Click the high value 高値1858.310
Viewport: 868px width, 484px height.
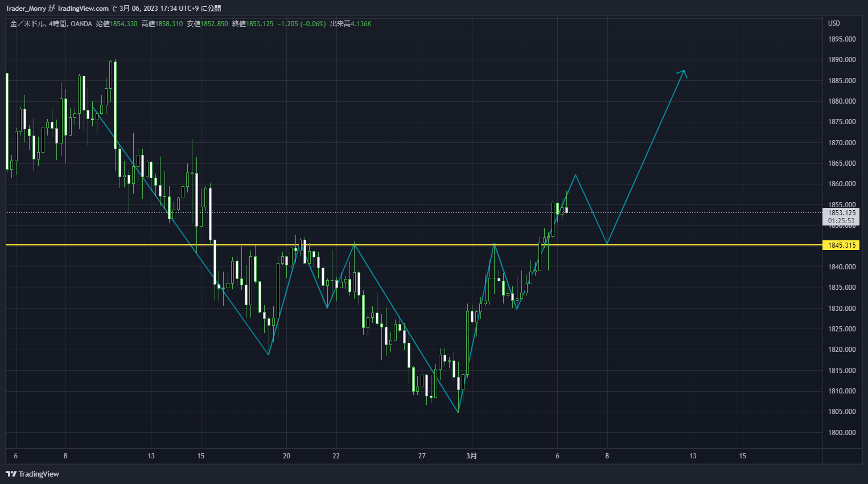point(162,24)
